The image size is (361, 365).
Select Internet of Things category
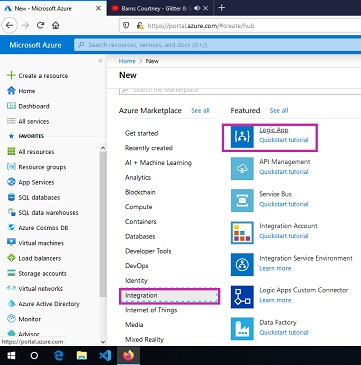coord(151,310)
